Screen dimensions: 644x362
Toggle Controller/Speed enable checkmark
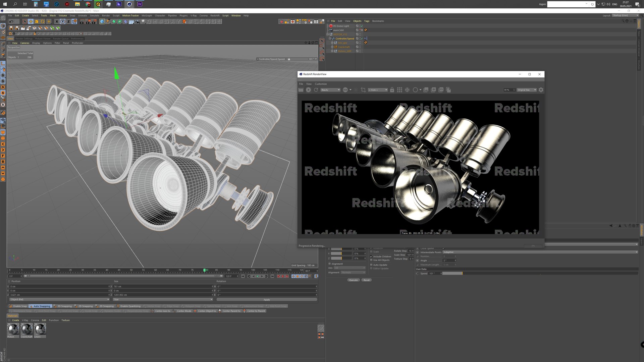pos(362,39)
